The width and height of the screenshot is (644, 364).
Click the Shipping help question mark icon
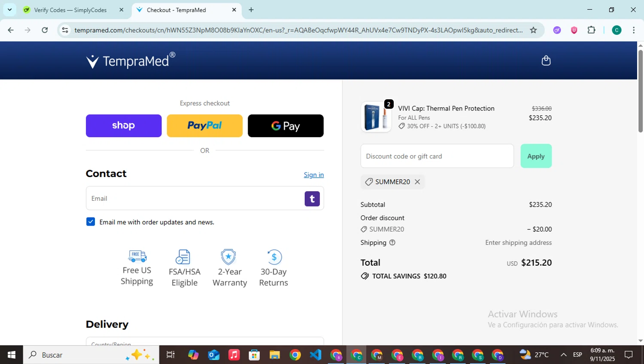(392, 242)
